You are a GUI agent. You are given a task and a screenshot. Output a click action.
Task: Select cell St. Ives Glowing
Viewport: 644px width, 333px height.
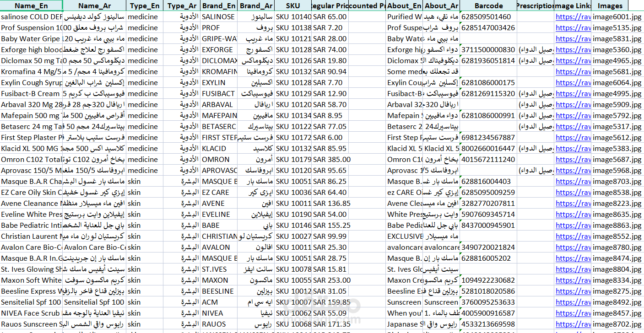(32, 269)
